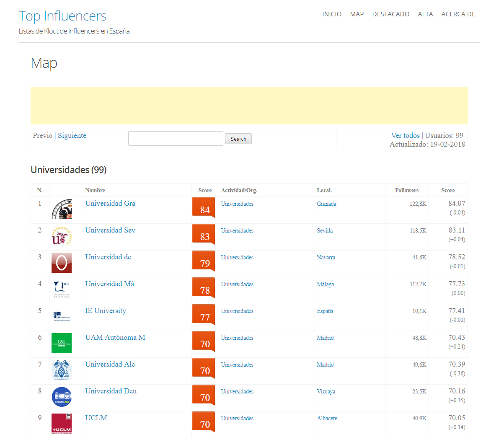The height and width of the screenshot is (437, 504).
Task: Open the Universidad Má name link
Action: point(110,284)
